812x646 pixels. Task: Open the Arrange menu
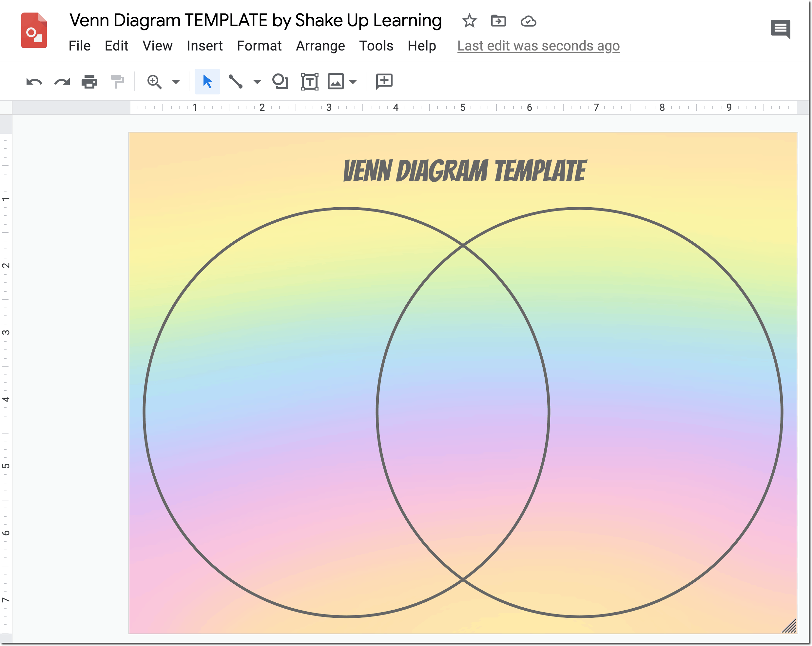click(320, 46)
